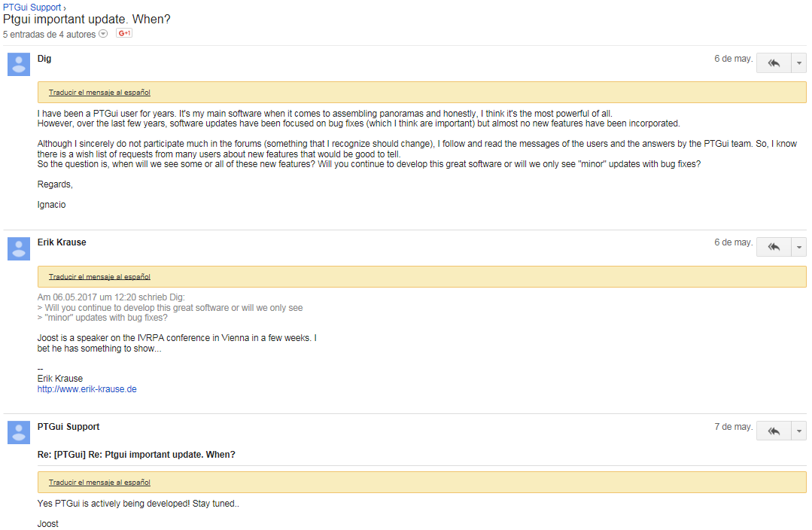This screenshot has width=812, height=530.
Task: Translate PTGui Support's message to Spanish
Action: coord(99,483)
